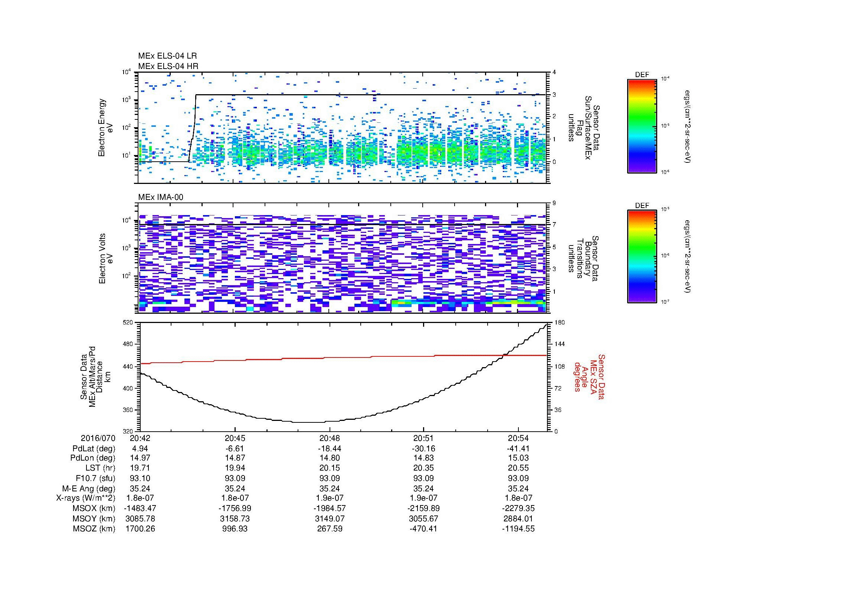Image resolution: width=868 pixels, height=613 pixels.
Task: Click the 20:42 time tick label
Action: 140,438
